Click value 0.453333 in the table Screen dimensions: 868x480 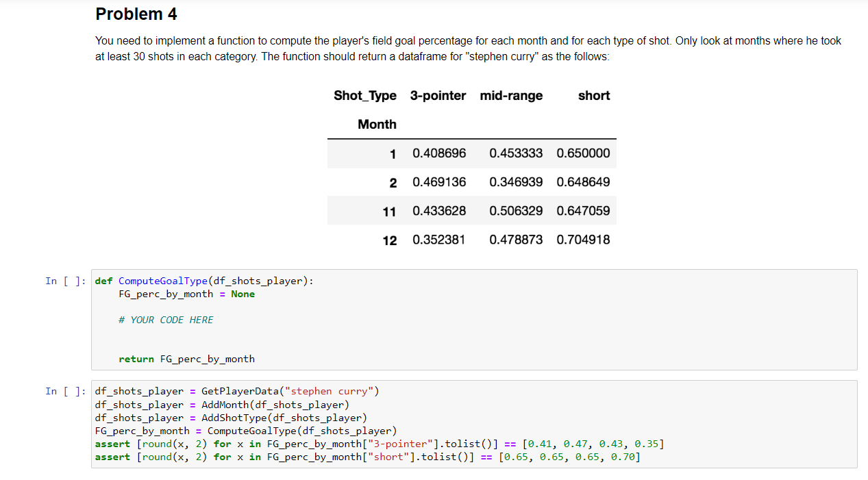[x=516, y=153]
